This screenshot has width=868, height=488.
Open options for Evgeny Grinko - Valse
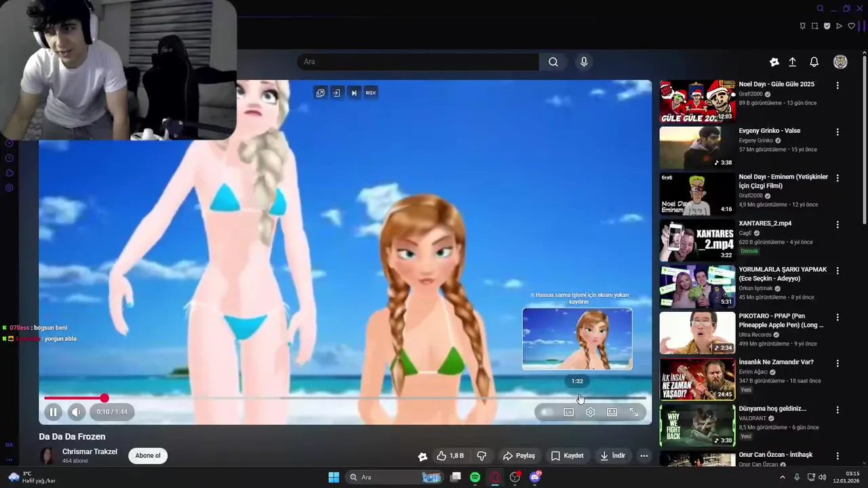coord(837,132)
